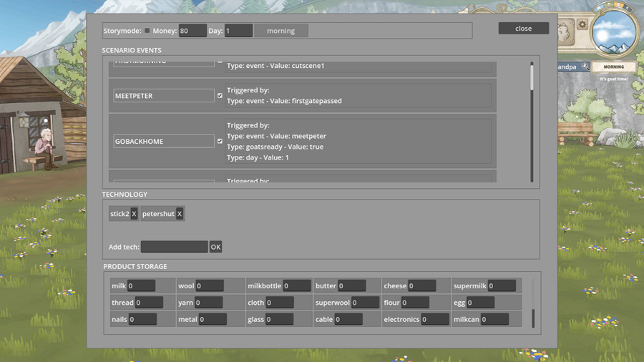
Task: Select the cheese quantity field
Action: click(x=421, y=285)
